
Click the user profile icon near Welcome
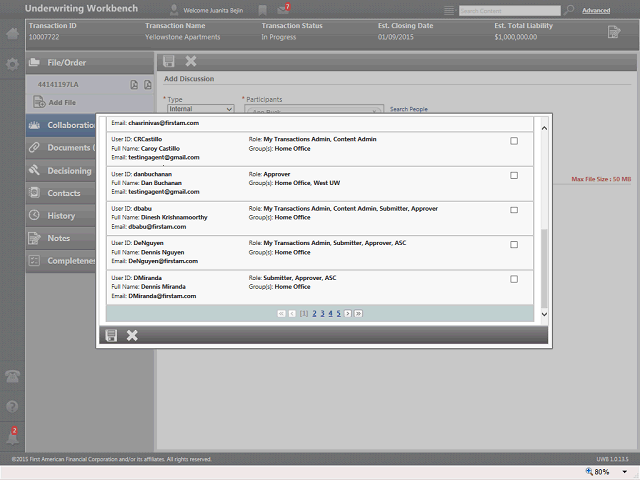coord(174,10)
